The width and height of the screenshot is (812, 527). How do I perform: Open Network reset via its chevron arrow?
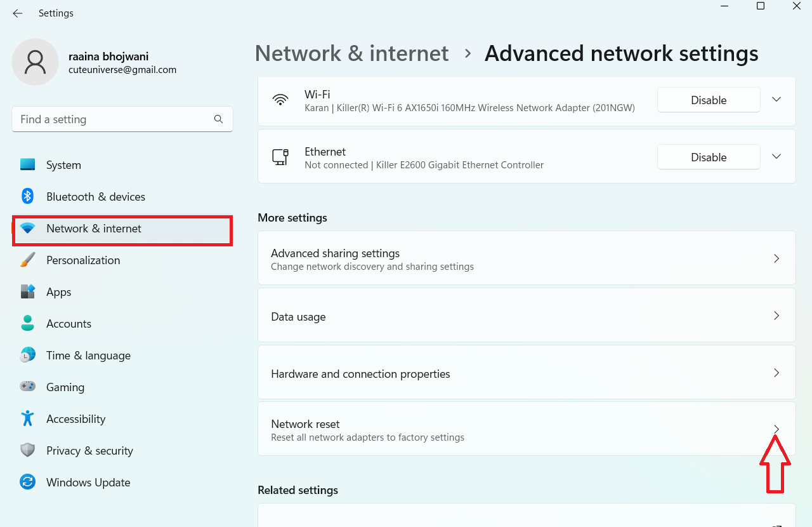[x=776, y=429]
